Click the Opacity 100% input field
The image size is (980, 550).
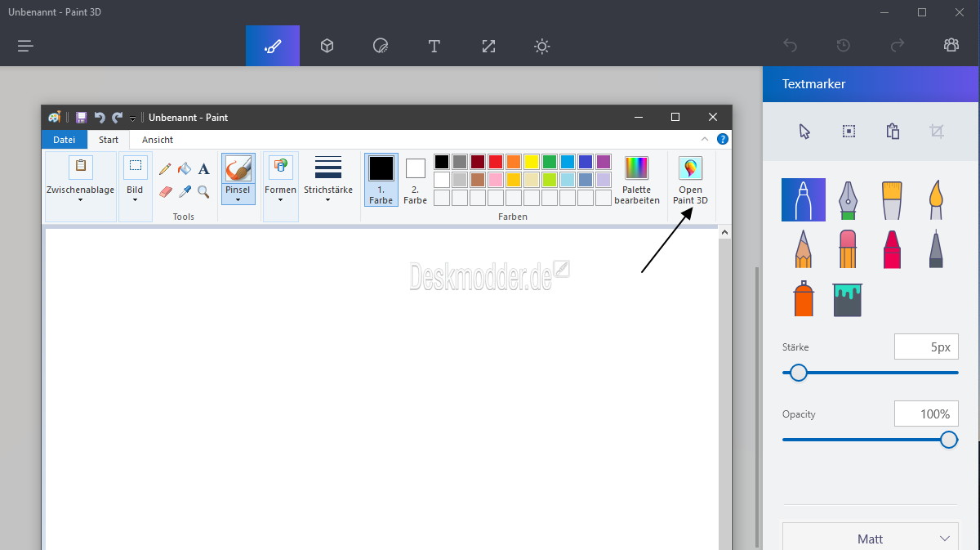pos(926,414)
